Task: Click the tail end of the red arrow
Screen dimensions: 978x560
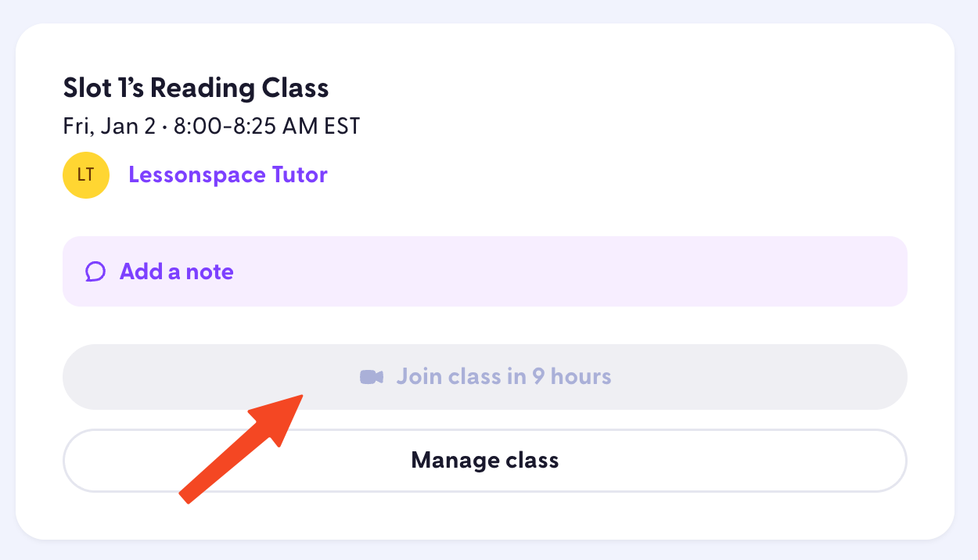Action: click(186, 497)
